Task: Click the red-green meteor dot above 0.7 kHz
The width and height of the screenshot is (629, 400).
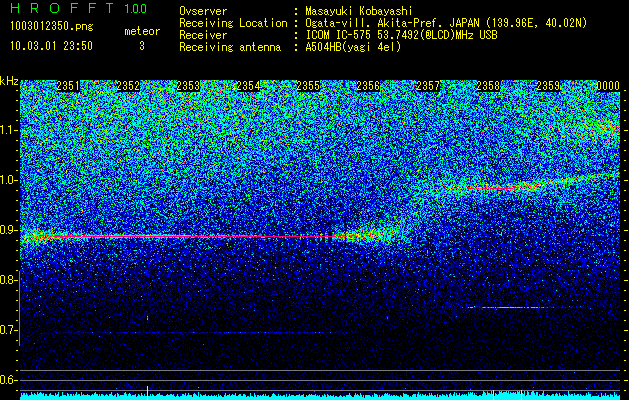Action: click(x=148, y=318)
